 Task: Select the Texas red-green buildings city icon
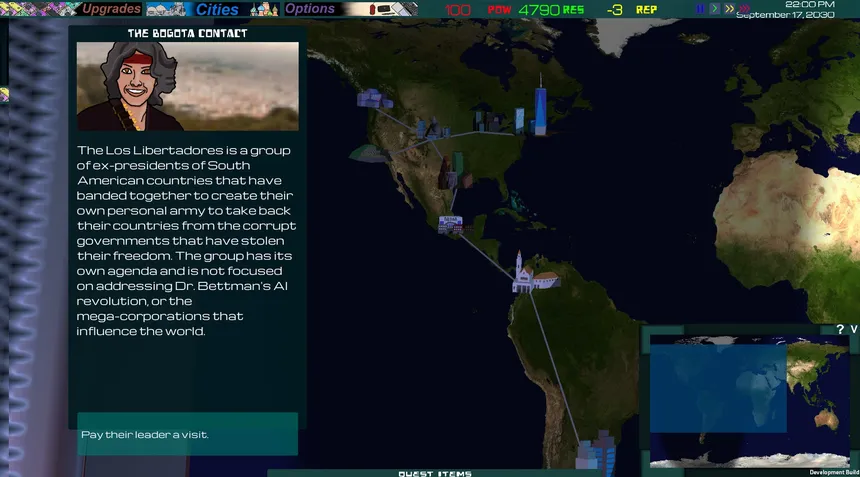pos(455,171)
